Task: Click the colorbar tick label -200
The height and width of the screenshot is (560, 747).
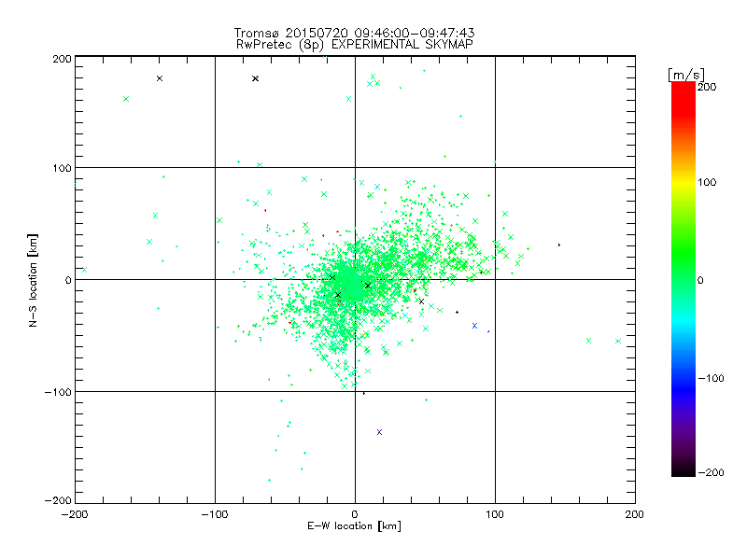Action: (711, 472)
